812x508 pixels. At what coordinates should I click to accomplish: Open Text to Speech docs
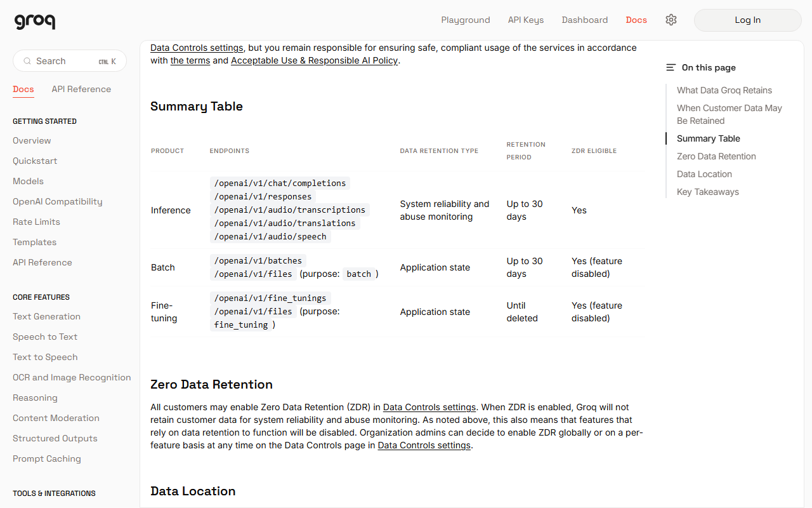(45, 357)
